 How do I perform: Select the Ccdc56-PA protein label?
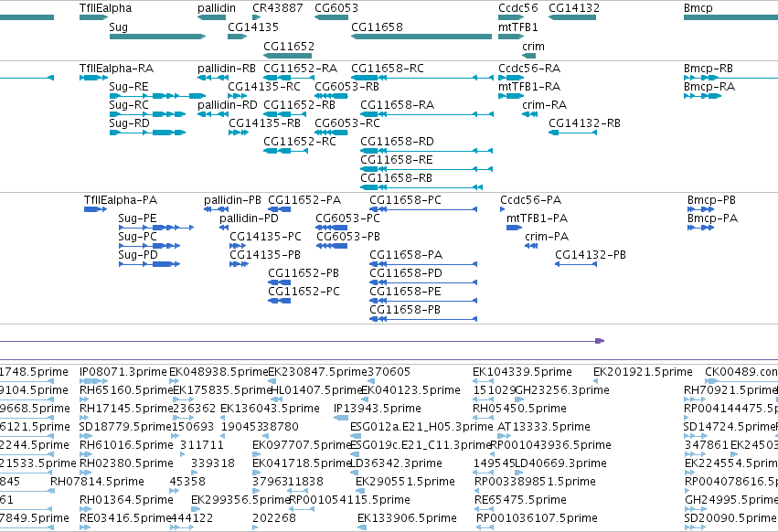tap(531, 200)
